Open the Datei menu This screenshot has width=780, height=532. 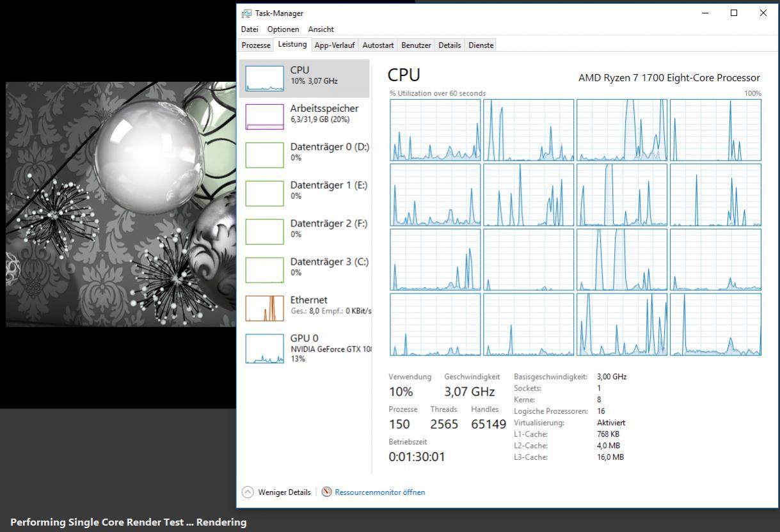pyautogui.click(x=250, y=29)
